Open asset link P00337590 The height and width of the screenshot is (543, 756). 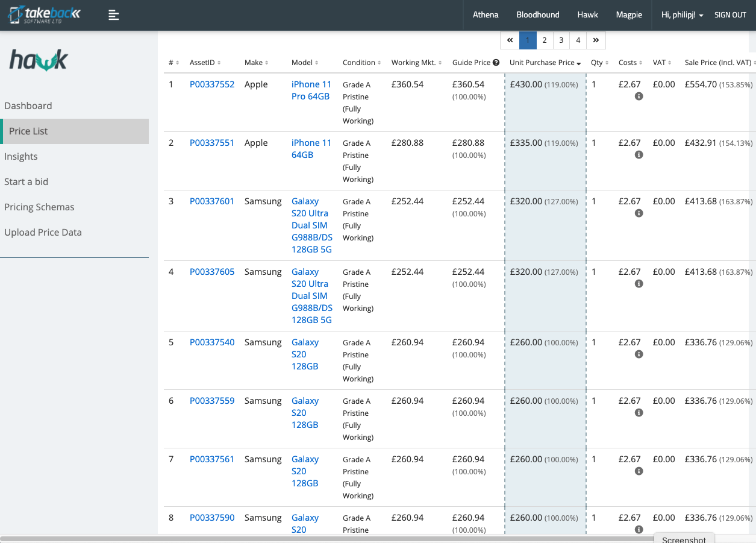pos(212,518)
